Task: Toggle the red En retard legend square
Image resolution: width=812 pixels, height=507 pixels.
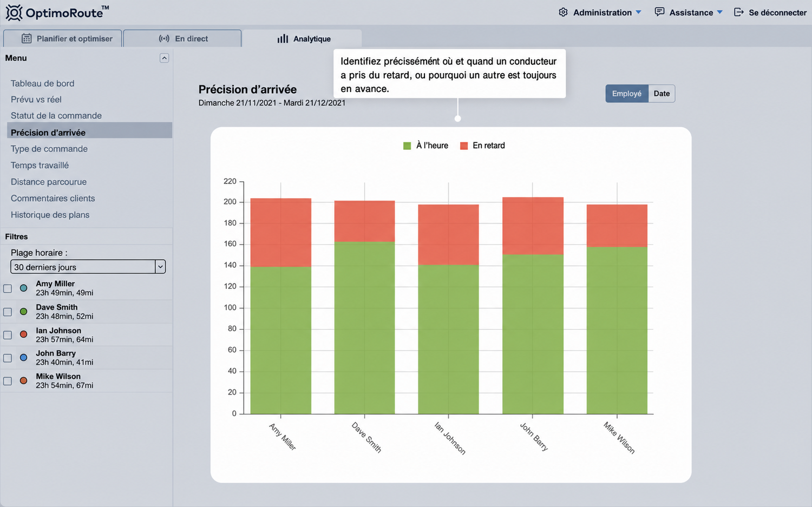Action: [x=464, y=146]
